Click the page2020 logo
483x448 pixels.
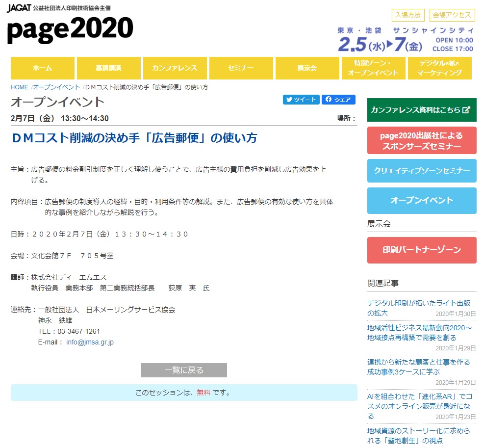(x=70, y=29)
